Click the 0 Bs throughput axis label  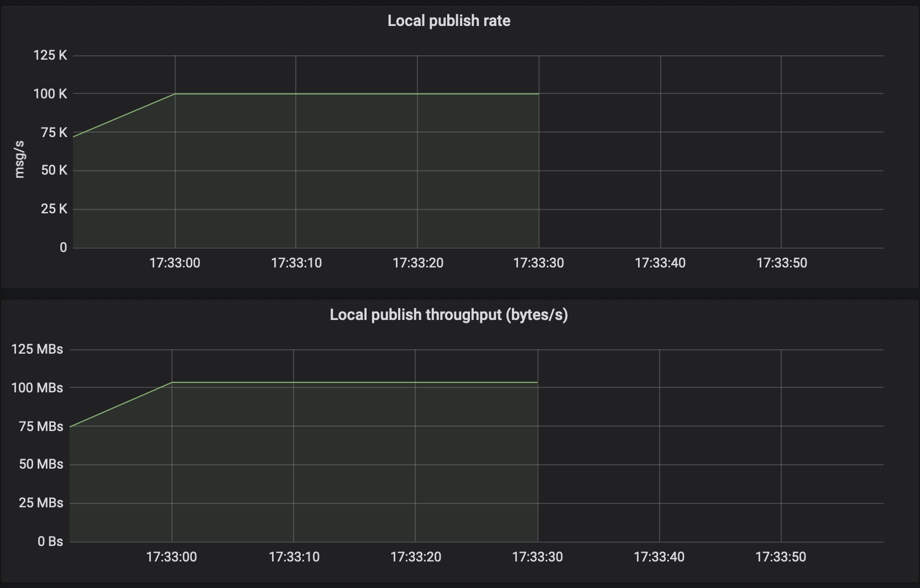tap(50, 542)
